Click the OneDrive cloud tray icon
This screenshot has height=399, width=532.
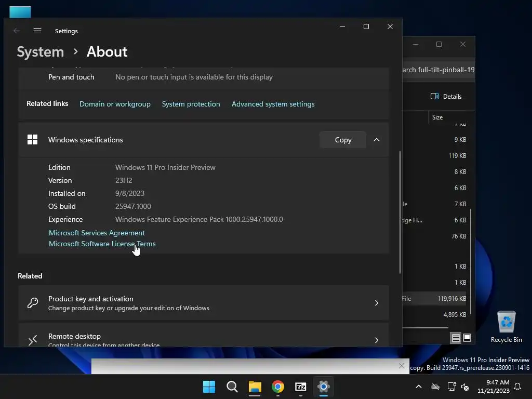tap(435, 387)
